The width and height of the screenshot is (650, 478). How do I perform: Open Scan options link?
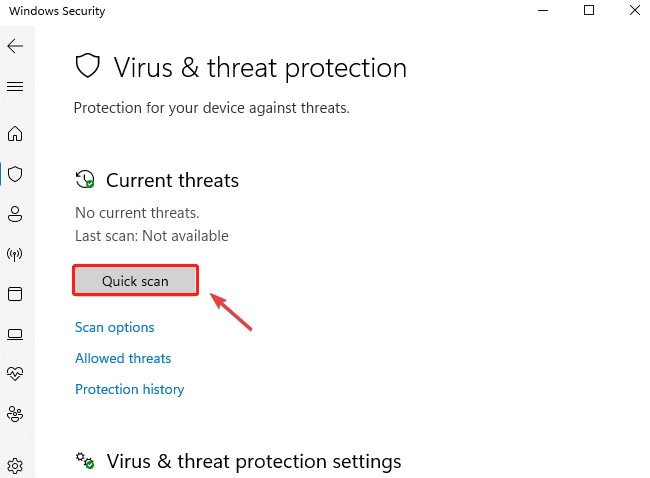[x=114, y=328]
